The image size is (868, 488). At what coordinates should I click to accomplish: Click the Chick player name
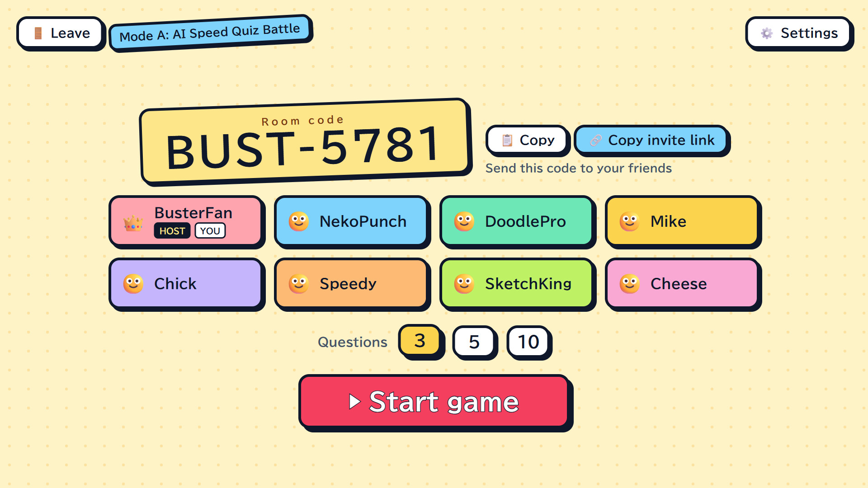(x=175, y=284)
